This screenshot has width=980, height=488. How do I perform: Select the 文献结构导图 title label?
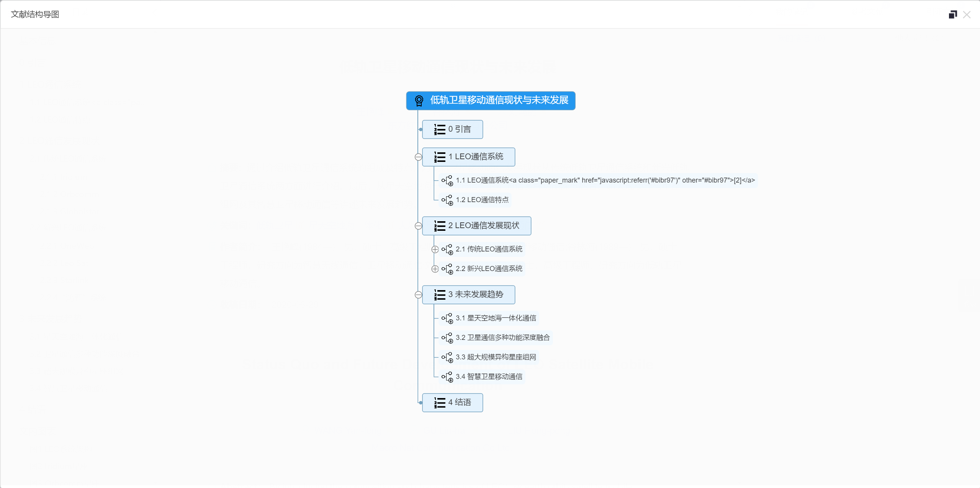34,14
